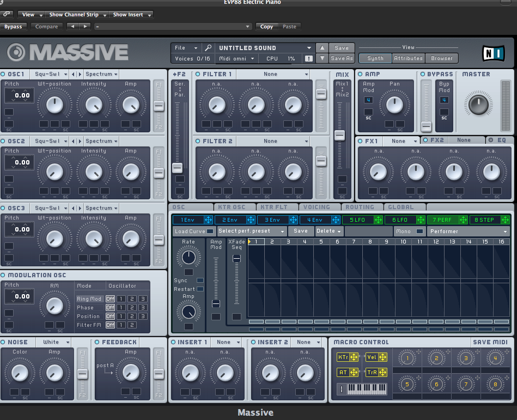Open the Noise type White dropdown

53,342
